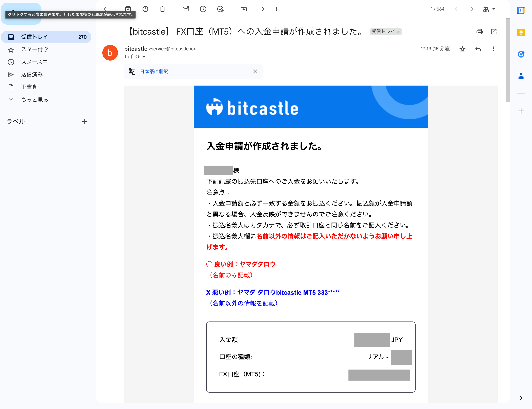532x409 pixels.
Task: Open more options in the top toolbar
Action: click(x=277, y=9)
